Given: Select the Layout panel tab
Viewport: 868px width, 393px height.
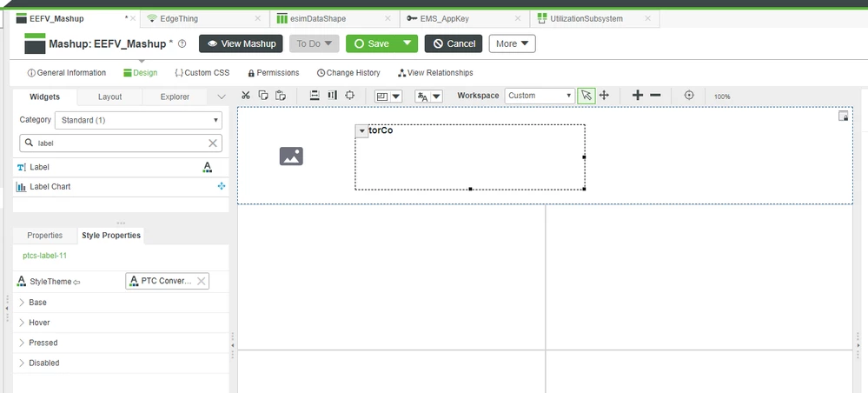Looking at the screenshot, I should [x=109, y=97].
